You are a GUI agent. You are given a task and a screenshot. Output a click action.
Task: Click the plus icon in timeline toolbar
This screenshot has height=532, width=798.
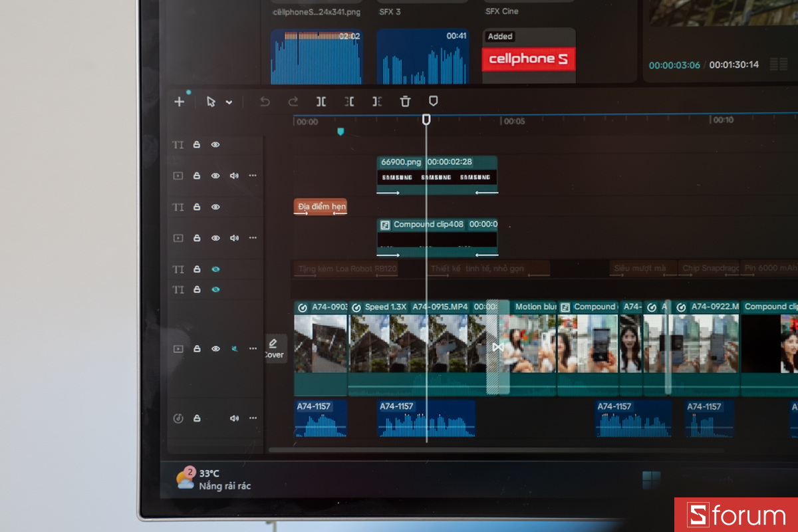point(179,102)
